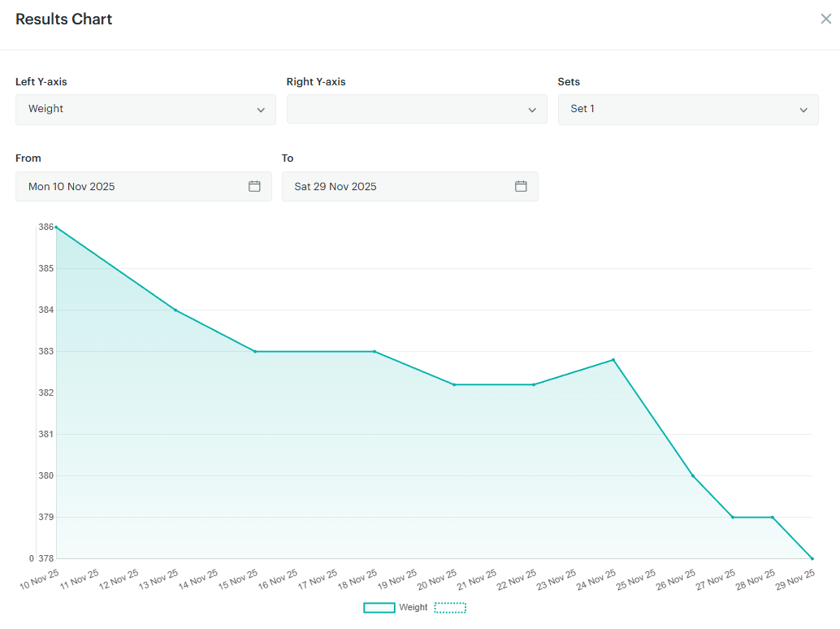Expand the Left Y-axis Weight dropdown
Viewport: 840px width, 629px height.
pyautogui.click(x=145, y=109)
